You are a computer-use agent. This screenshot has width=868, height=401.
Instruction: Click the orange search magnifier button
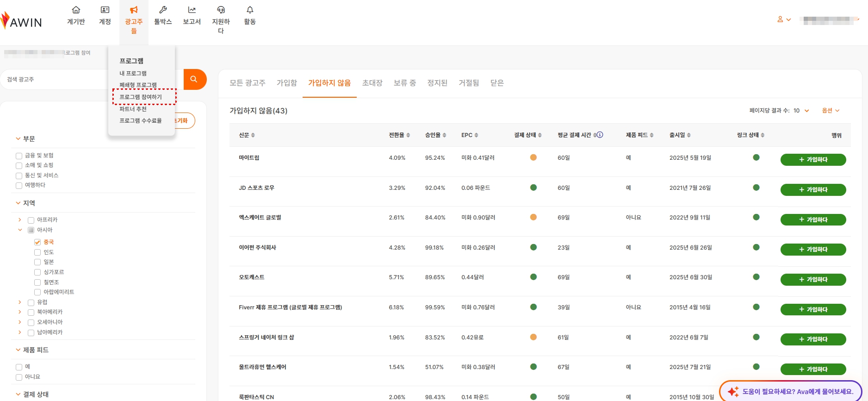[194, 79]
